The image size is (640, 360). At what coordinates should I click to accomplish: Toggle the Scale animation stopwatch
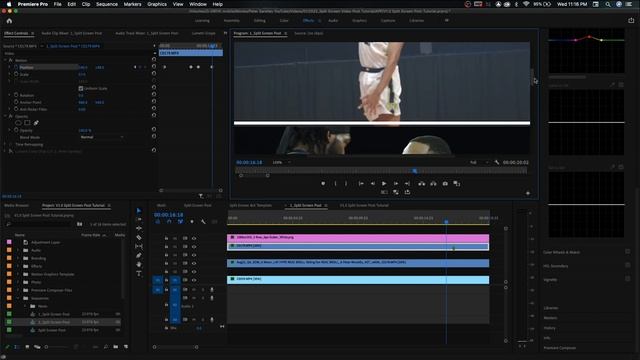pyautogui.click(x=16, y=74)
